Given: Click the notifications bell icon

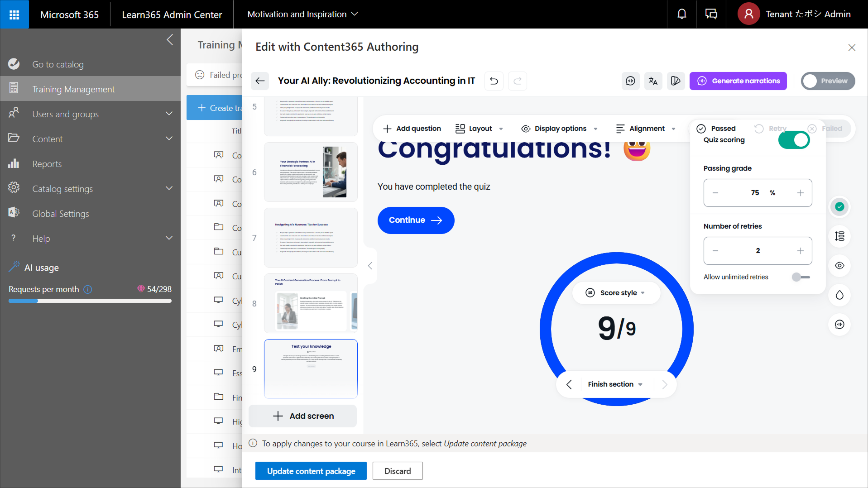Looking at the screenshot, I should [x=681, y=14].
